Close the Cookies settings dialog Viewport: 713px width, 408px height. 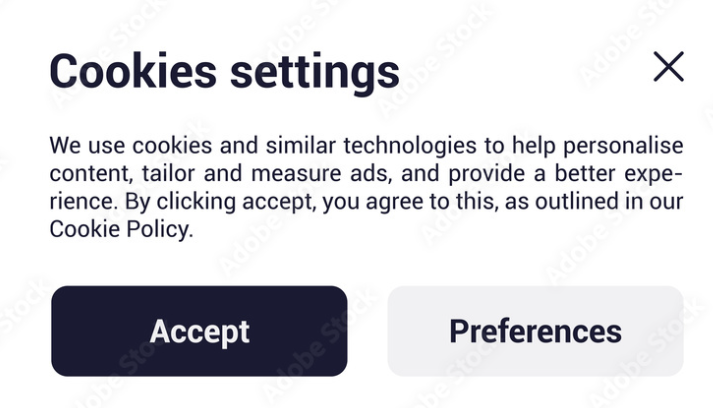(x=668, y=67)
